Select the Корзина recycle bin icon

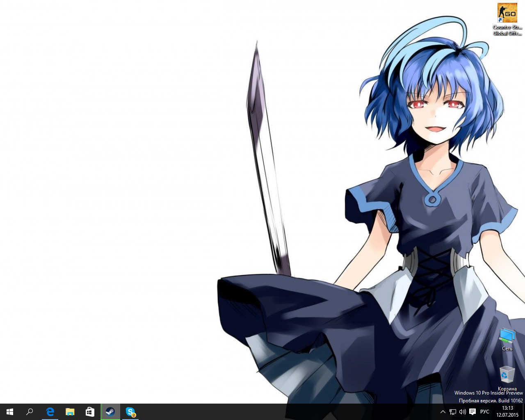pyautogui.click(x=507, y=378)
